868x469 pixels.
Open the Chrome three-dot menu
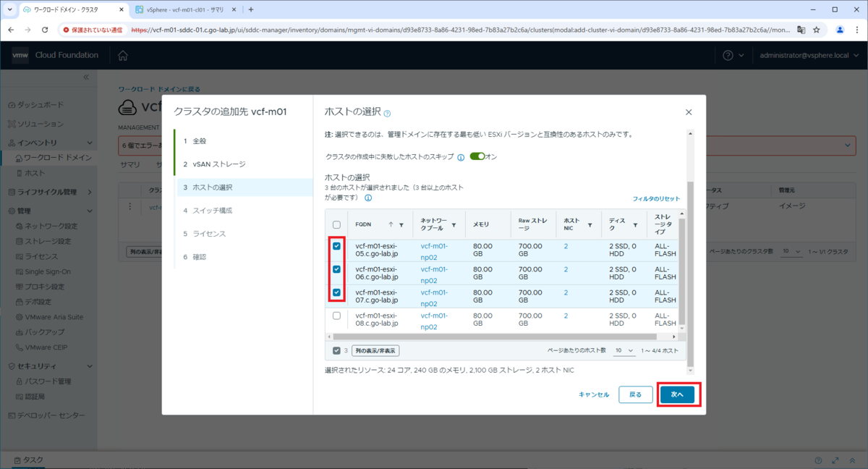pyautogui.click(x=856, y=30)
